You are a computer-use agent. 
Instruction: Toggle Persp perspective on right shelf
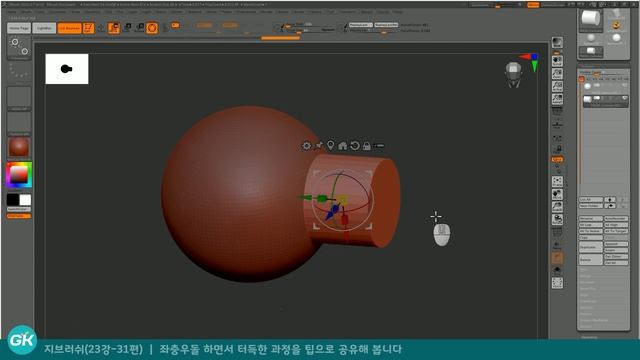(x=557, y=111)
